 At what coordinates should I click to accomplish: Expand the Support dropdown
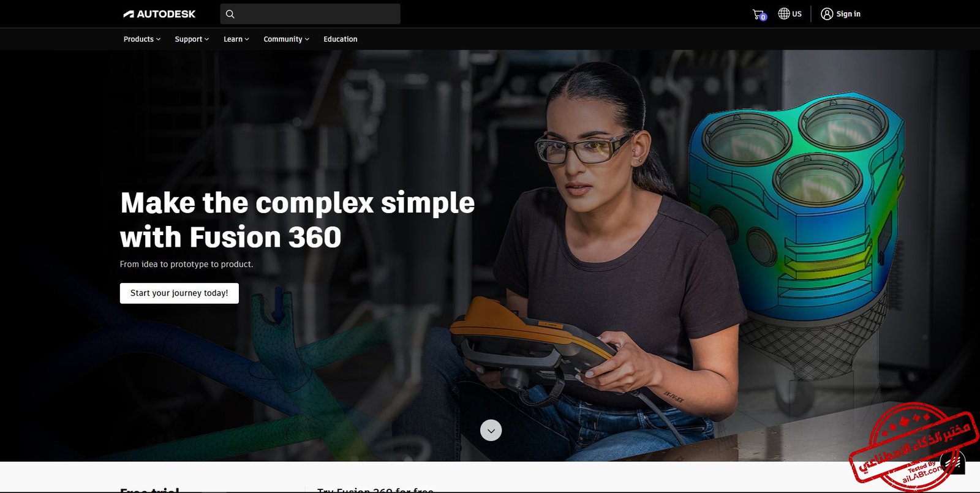pyautogui.click(x=192, y=39)
